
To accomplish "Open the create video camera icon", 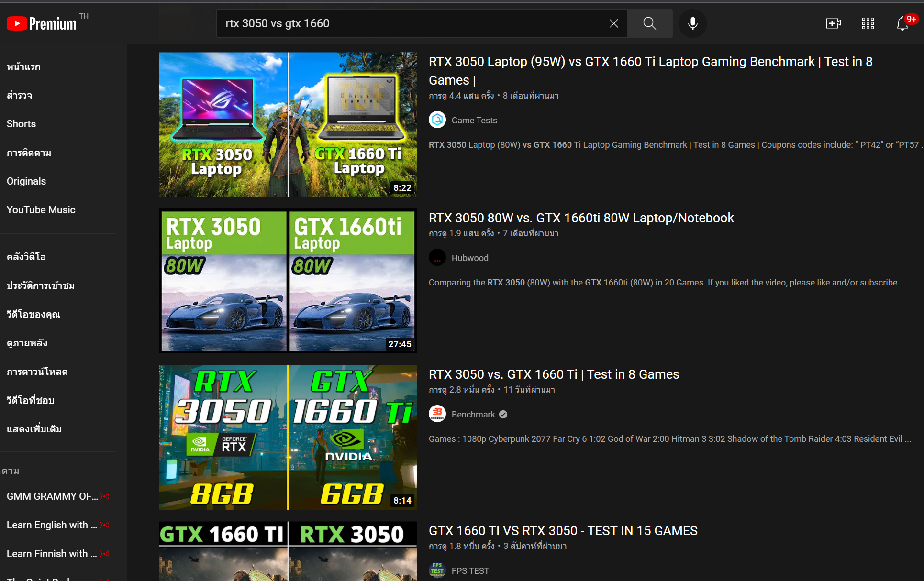I will pos(833,23).
